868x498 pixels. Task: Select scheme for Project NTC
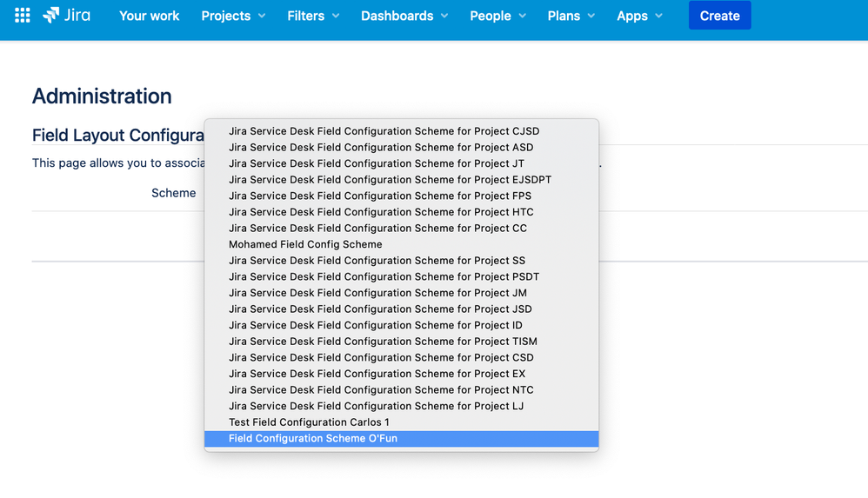(x=401, y=389)
